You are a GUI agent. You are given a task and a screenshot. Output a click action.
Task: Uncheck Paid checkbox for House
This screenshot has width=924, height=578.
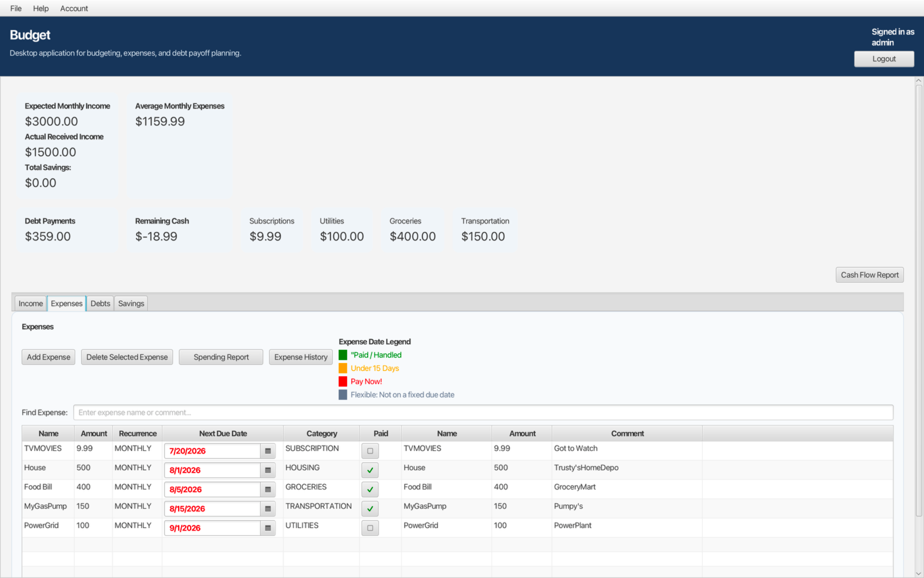point(370,470)
